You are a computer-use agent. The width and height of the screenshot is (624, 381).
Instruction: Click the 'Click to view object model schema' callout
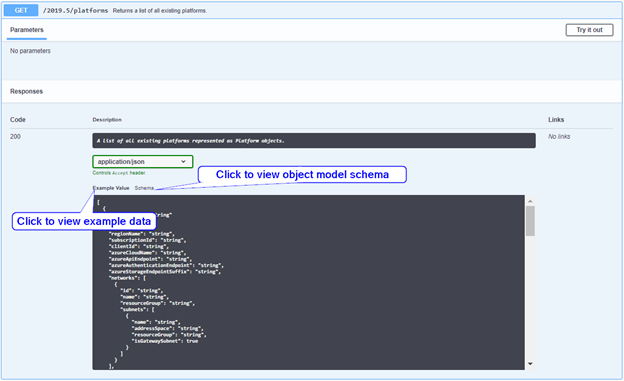(302, 174)
